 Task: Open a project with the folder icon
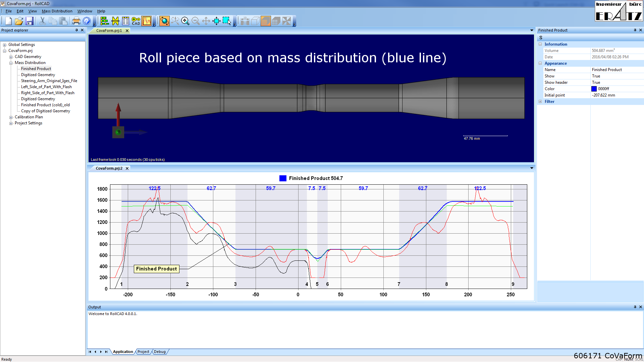pyautogui.click(x=19, y=21)
